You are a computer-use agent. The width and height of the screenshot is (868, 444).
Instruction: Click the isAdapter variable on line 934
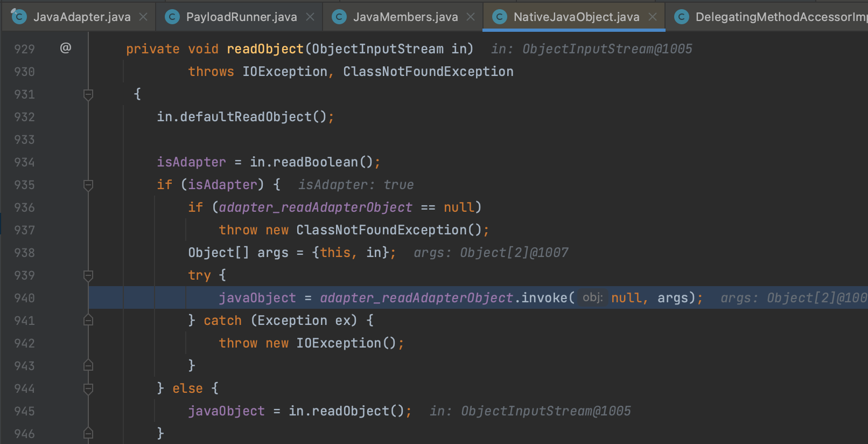click(191, 162)
